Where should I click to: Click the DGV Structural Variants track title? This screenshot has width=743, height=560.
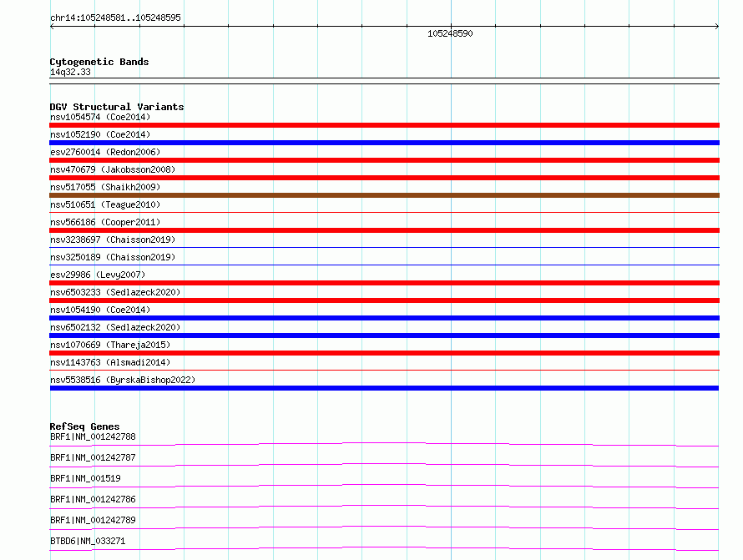click(117, 107)
